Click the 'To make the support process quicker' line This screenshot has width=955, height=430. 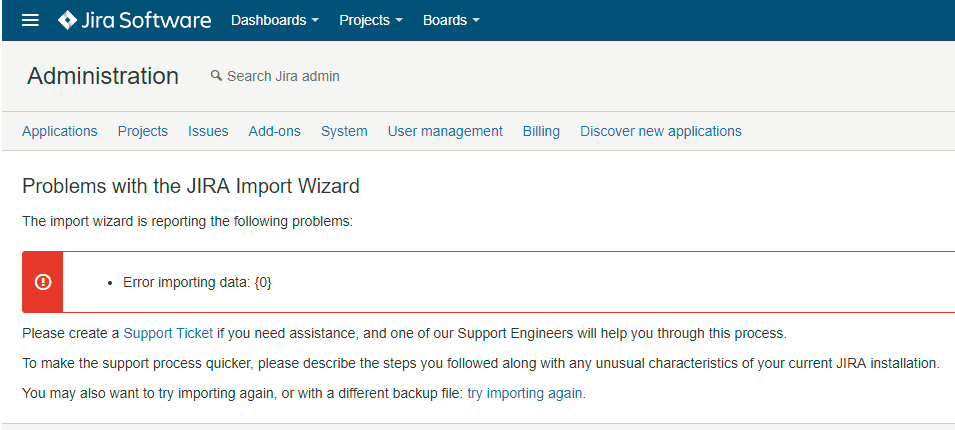click(481, 364)
